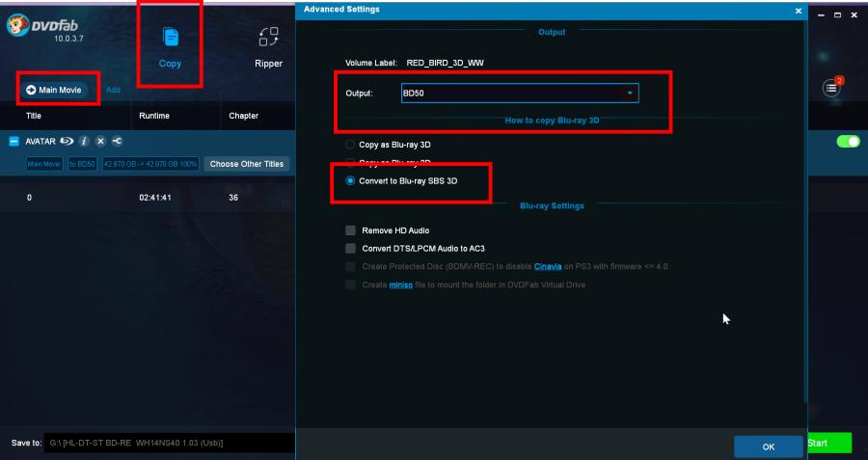The height and width of the screenshot is (460, 868).
Task: Click the green Start button
Action: point(828,444)
